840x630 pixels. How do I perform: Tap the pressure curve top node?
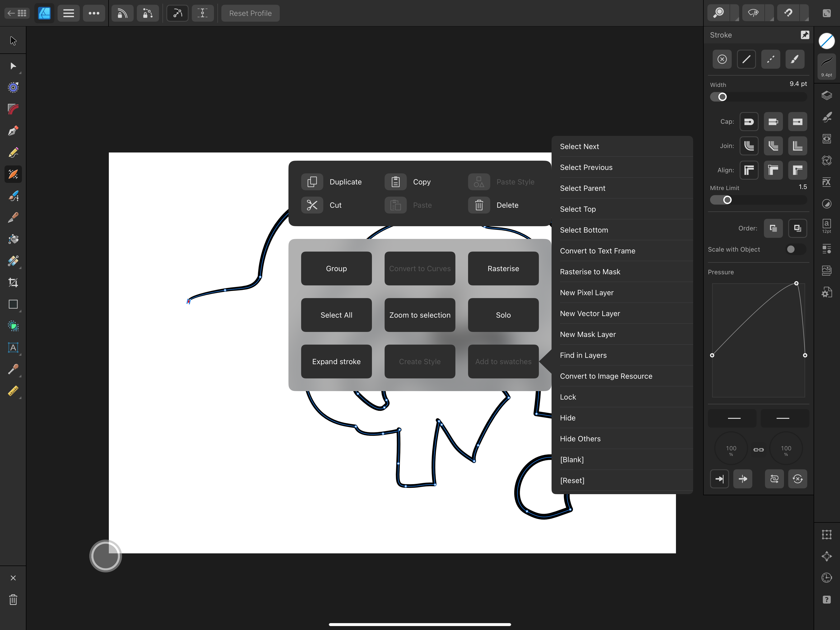coord(796,284)
